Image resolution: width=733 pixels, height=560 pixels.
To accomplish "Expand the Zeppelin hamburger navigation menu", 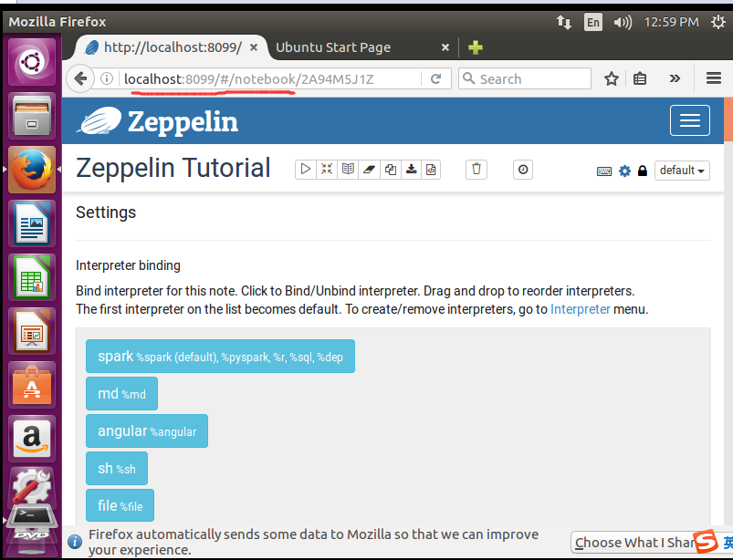I will click(x=689, y=120).
